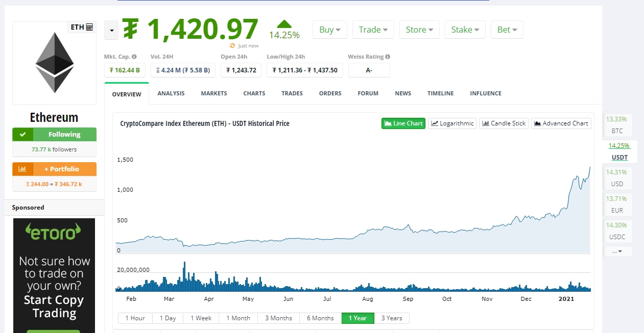Switch to Candle Stick chart
This screenshot has width=644, height=333.
(x=504, y=123)
